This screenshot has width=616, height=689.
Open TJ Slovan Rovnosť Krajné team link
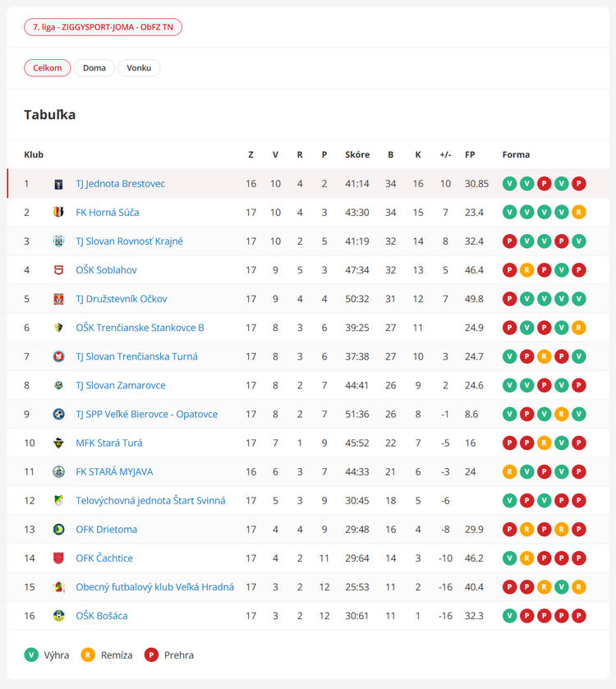point(129,241)
